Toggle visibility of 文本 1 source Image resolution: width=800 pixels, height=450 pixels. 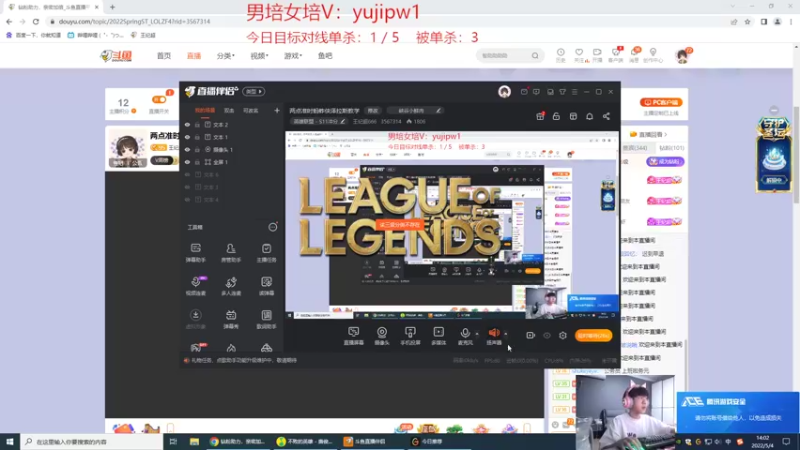tap(187, 137)
